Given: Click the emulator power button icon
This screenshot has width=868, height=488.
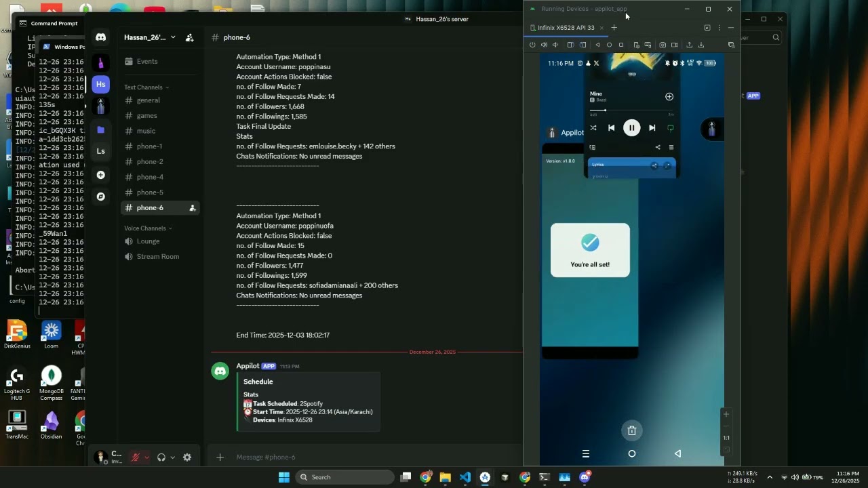Looking at the screenshot, I should tap(532, 45).
